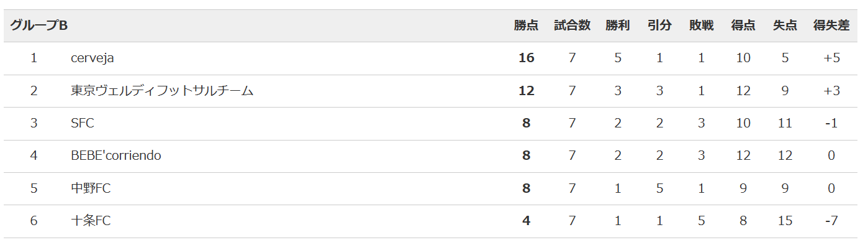The image size is (868, 245).
Task: Select the 中野FC team name
Action: click(x=91, y=188)
